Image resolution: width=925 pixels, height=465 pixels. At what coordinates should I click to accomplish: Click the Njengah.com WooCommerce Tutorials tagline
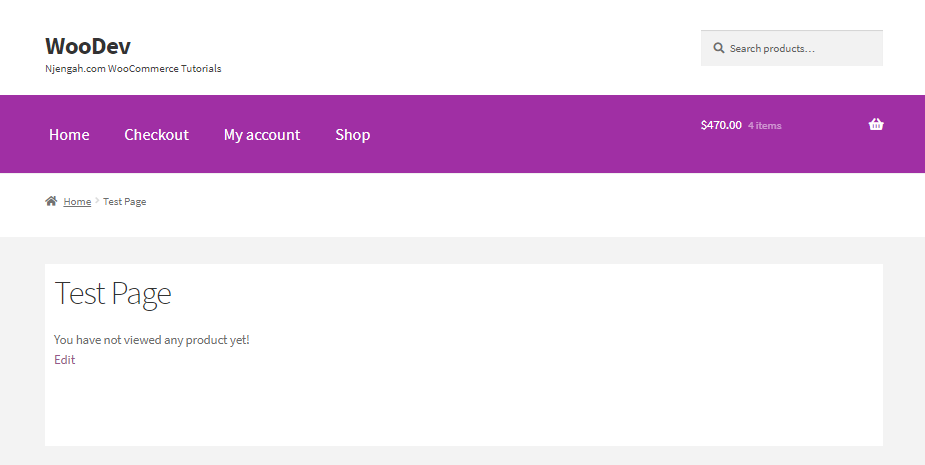tap(133, 68)
